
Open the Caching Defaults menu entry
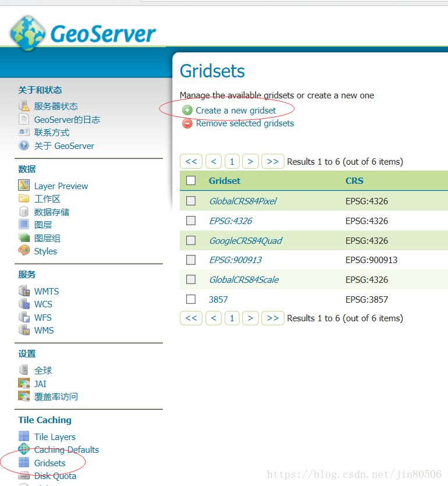point(66,450)
